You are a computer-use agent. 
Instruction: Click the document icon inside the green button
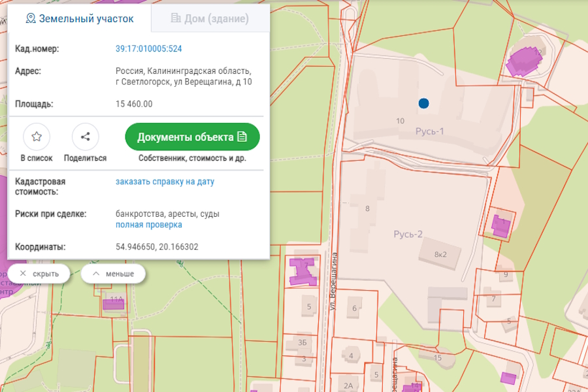(243, 137)
